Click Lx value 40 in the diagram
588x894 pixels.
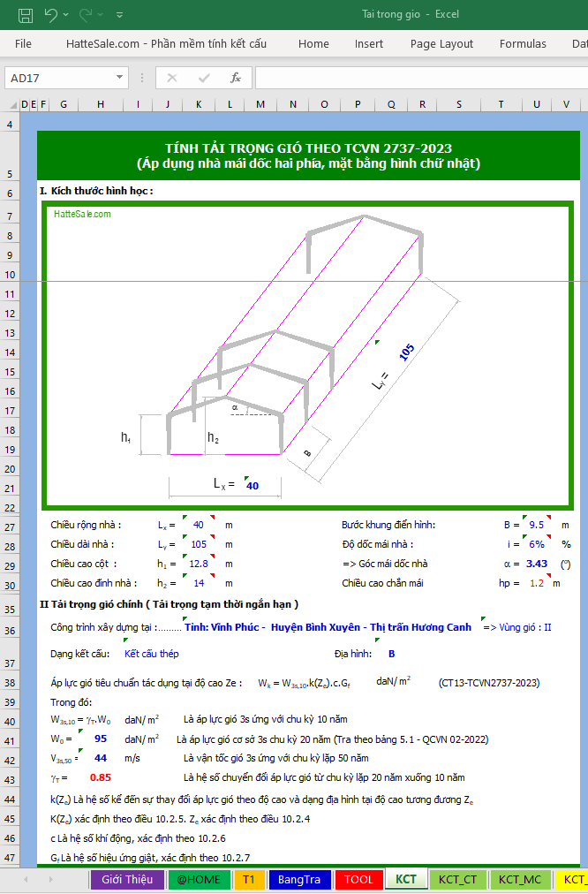pyautogui.click(x=253, y=486)
